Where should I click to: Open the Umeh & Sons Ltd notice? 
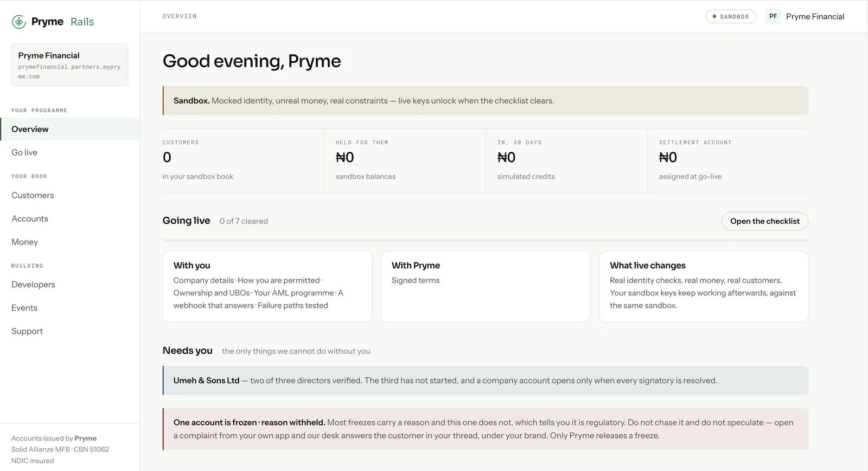pos(486,380)
